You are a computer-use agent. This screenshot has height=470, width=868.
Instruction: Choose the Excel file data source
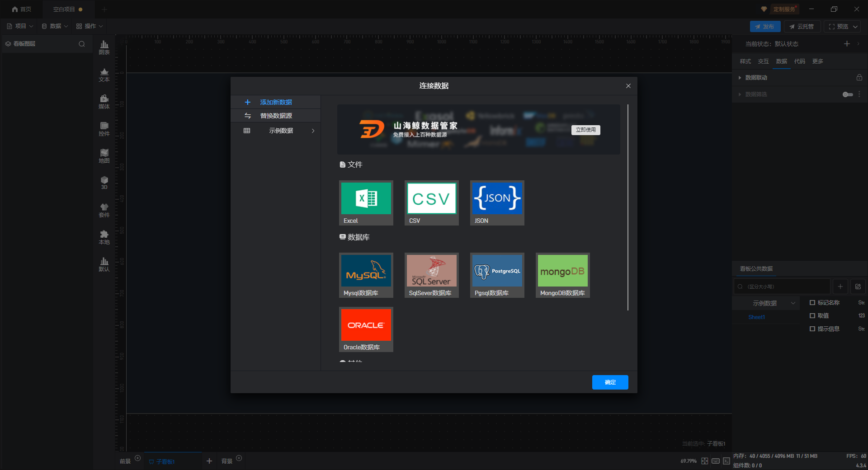click(x=366, y=203)
